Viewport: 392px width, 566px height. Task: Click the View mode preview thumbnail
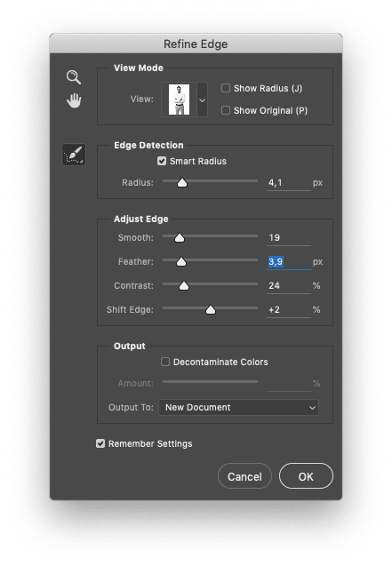click(179, 100)
